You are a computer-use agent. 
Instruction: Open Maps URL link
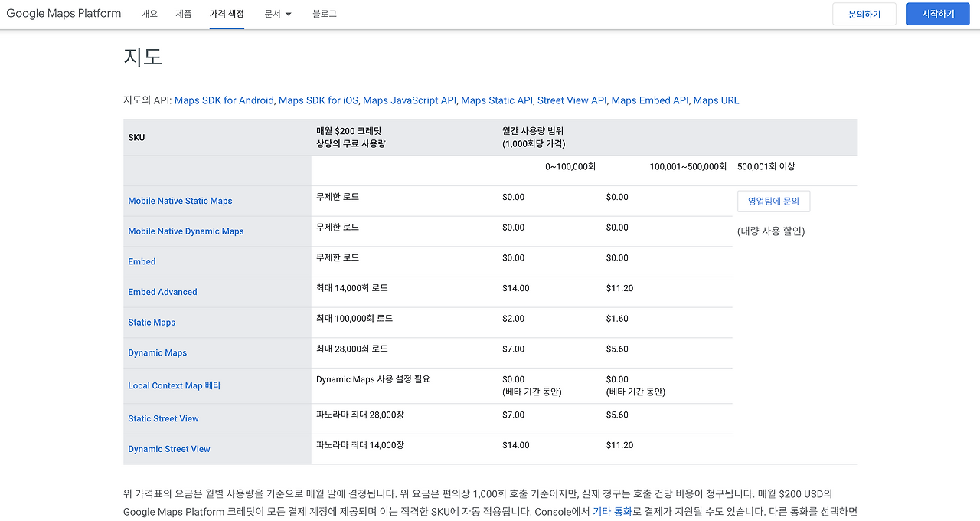(717, 100)
